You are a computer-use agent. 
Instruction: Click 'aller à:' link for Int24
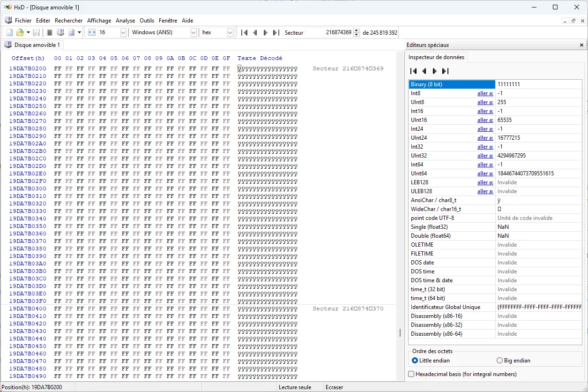pos(485,129)
